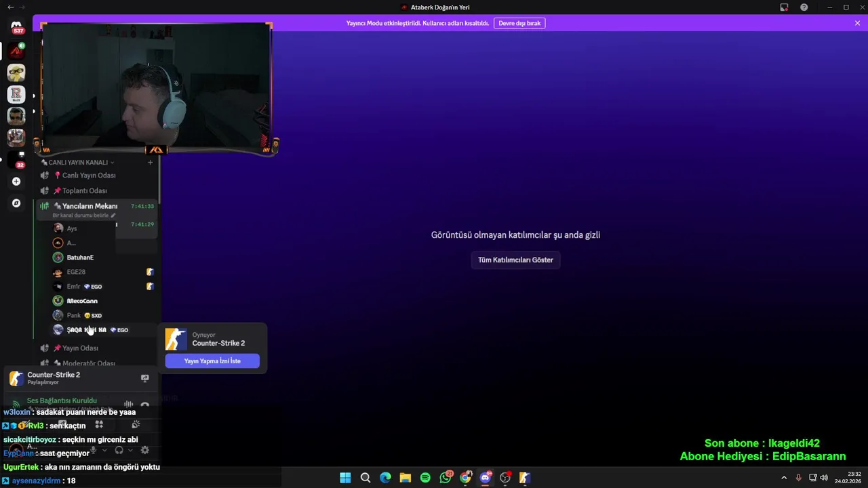
Task: Click the Counter-Strike 2 badge beside EGE28
Action: [x=150, y=272]
